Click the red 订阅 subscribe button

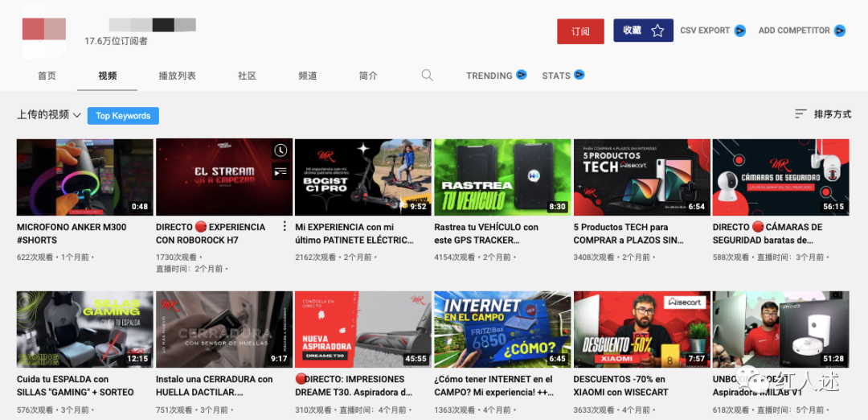coord(580,31)
